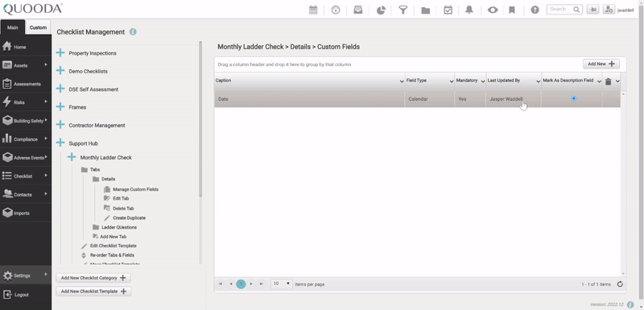Open the help question mark icon
Viewport: 644px width, 310px height.
click(x=535, y=10)
